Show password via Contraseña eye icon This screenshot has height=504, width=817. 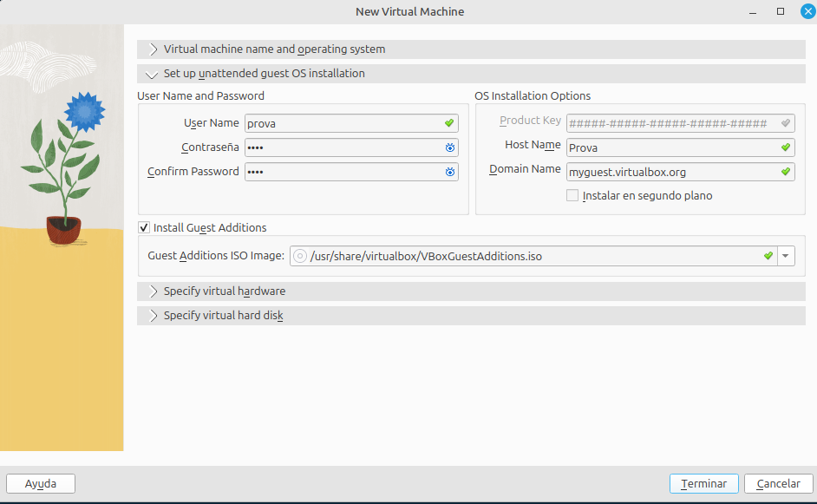point(449,147)
